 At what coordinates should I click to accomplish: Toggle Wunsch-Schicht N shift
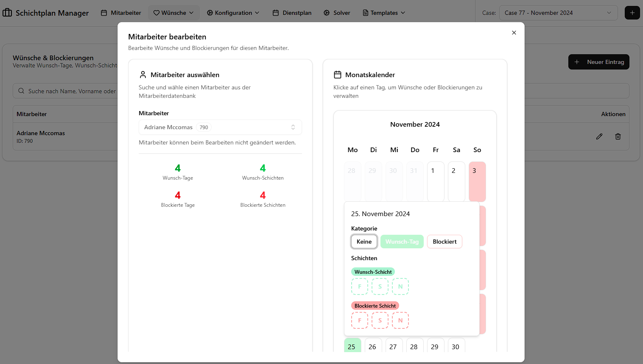400,286
